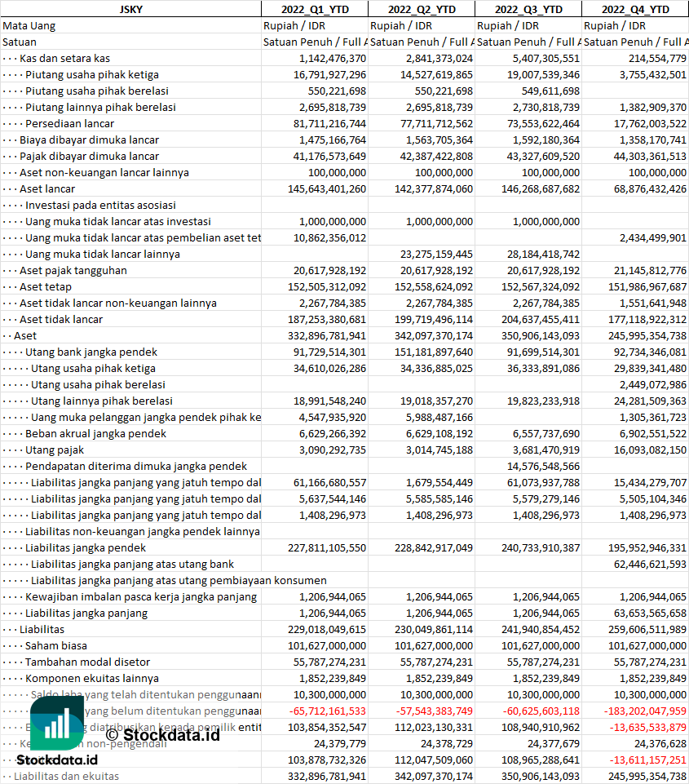Click Persediaan Q4 value 17,762,003,522
Screen dimensions: 689x784
coord(650,123)
